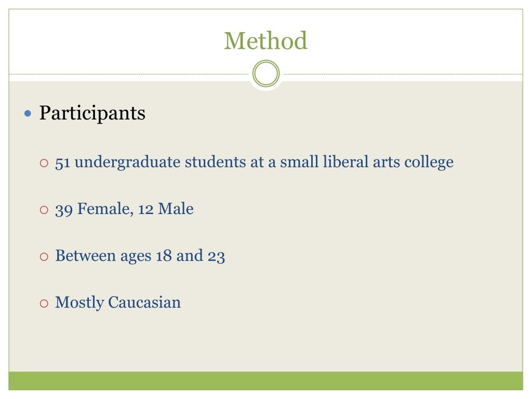
Task: Click the blue bullet beside Participants
Action: click(x=28, y=113)
